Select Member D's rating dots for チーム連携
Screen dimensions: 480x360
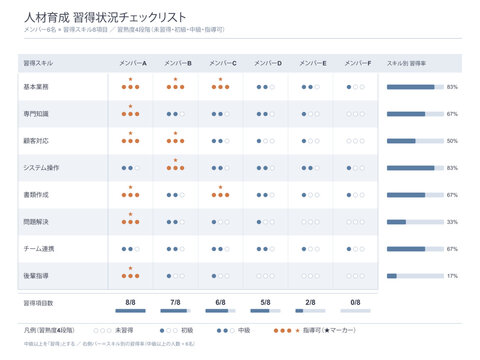(x=265, y=249)
